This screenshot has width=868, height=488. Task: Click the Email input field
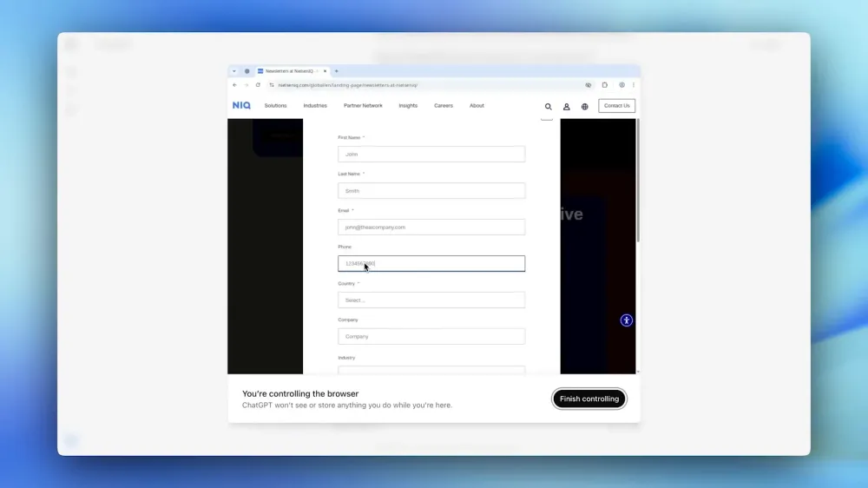tap(431, 228)
